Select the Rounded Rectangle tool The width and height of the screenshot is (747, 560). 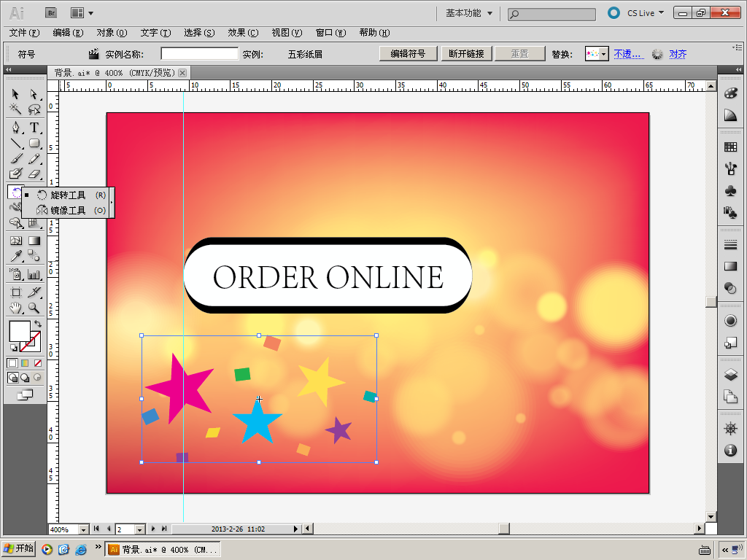pyautogui.click(x=34, y=143)
